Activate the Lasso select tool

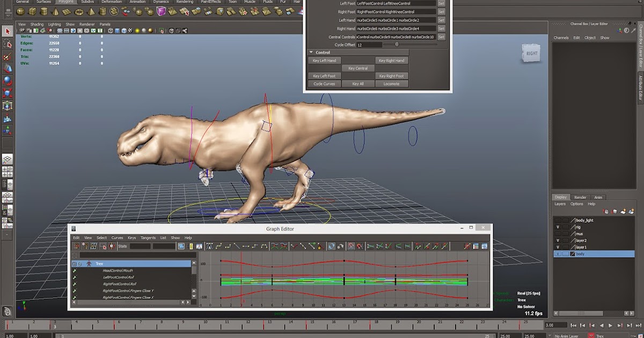click(8, 44)
